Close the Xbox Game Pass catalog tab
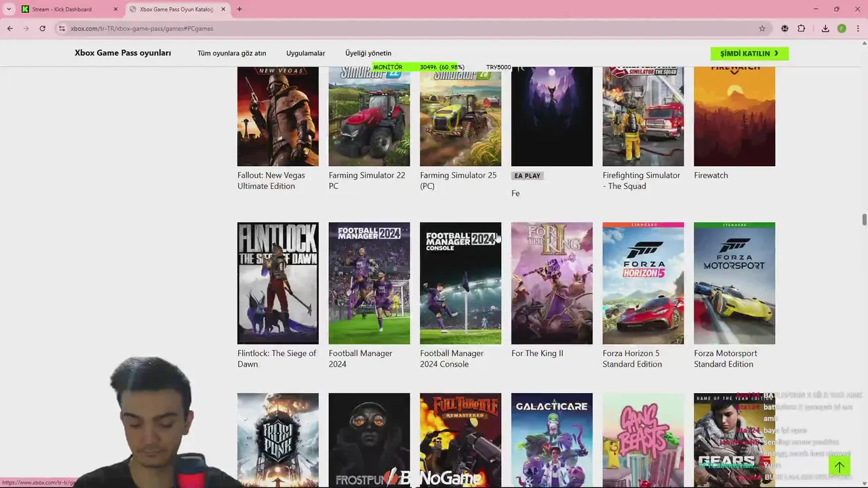The height and width of the screenshot is (488, 868). [223, 9]
